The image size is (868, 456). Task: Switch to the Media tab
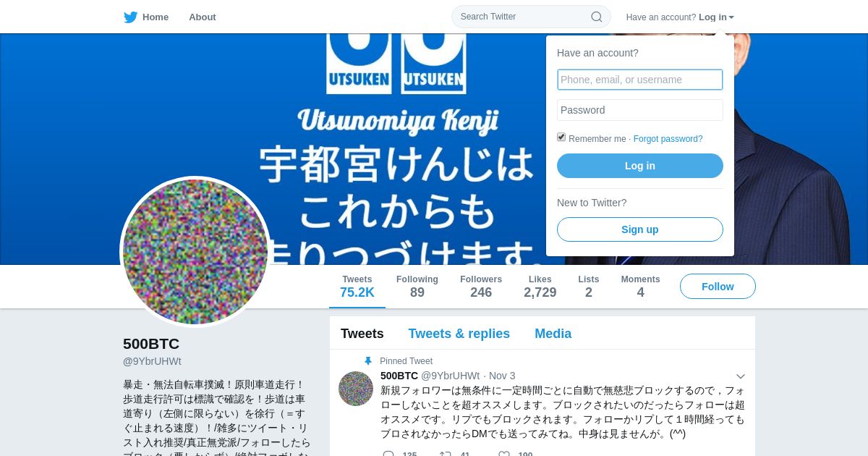pos(553,334)
